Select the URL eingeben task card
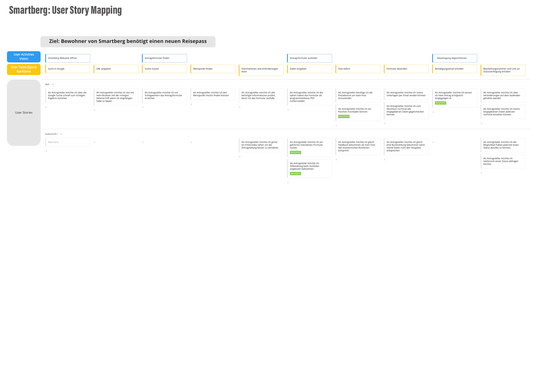 click(x=116, y=69)
